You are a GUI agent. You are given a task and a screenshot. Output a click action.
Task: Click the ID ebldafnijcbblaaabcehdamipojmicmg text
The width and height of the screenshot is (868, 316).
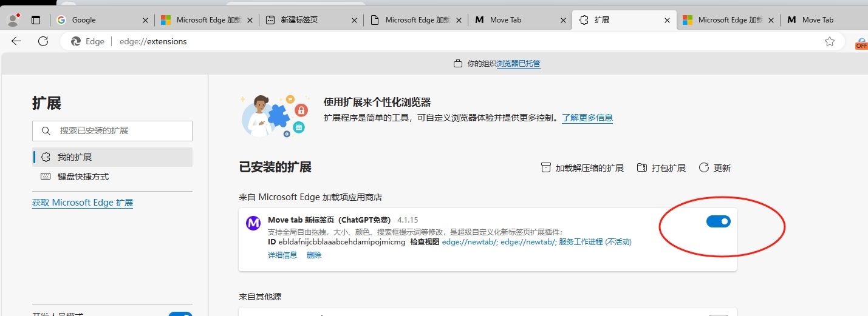337,242
